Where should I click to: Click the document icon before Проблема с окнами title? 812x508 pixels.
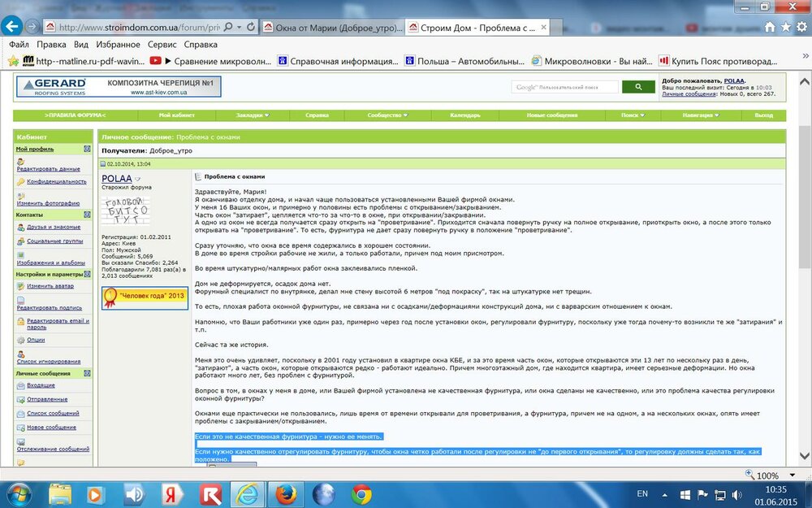[x=198, y=176]
